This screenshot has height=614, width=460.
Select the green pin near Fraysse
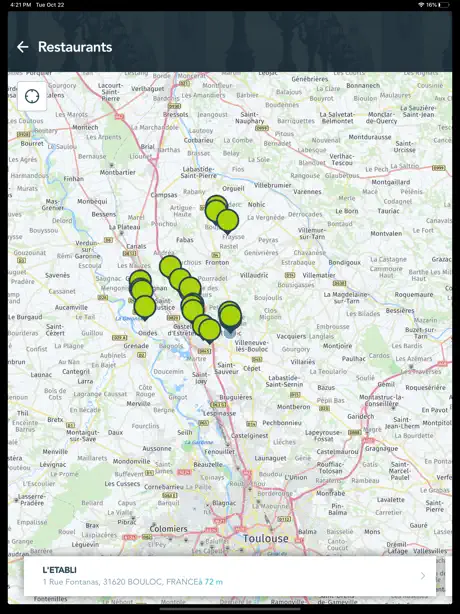[x=227, y=220]
